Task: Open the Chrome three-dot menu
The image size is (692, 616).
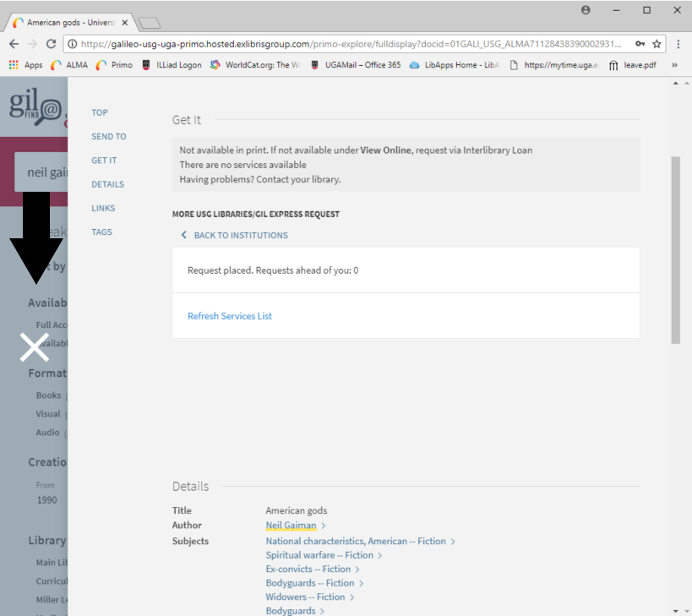Action: [678, 44]
